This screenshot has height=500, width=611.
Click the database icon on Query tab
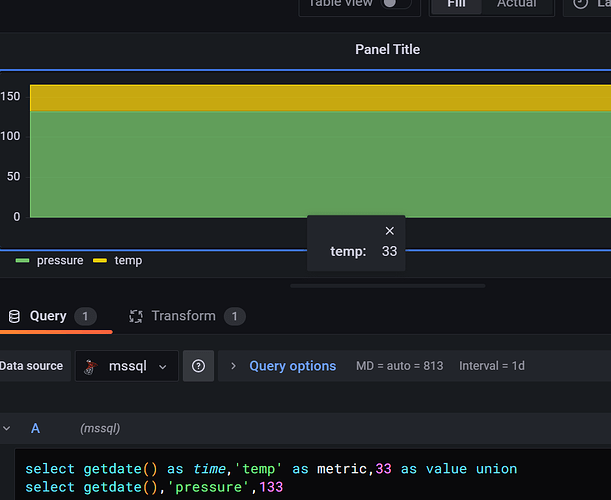click(14, 316)
